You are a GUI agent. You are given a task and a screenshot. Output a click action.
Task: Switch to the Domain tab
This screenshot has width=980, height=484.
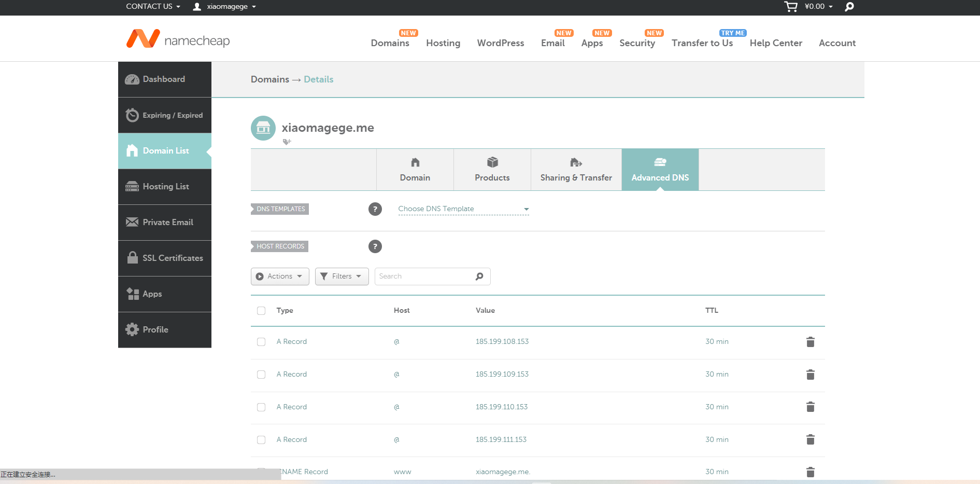click(x=415, y=170)
